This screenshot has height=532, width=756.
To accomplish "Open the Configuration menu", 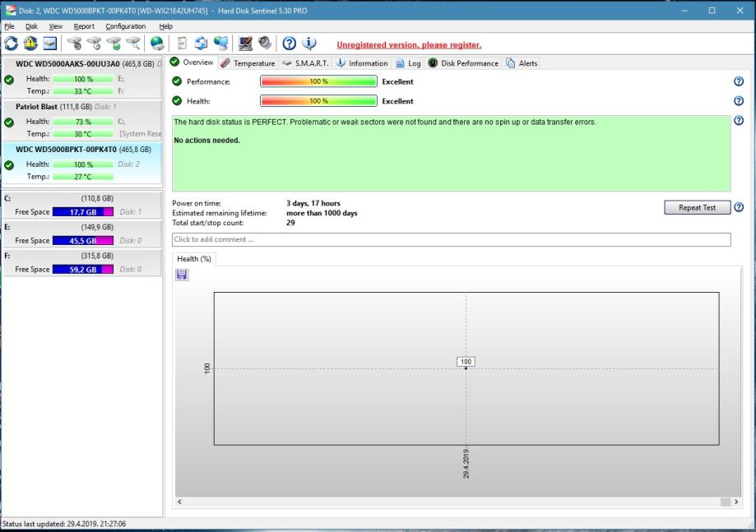I will pos(125,26).
